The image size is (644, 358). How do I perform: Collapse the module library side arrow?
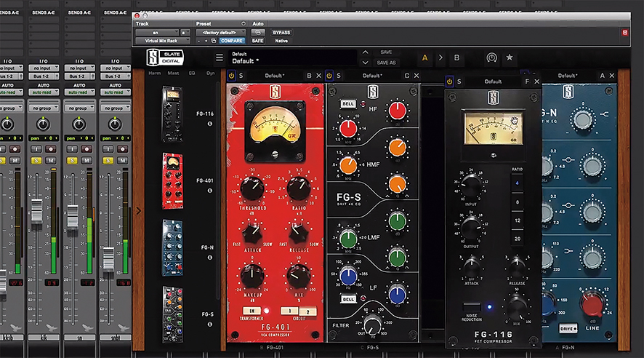pos(139,211)
